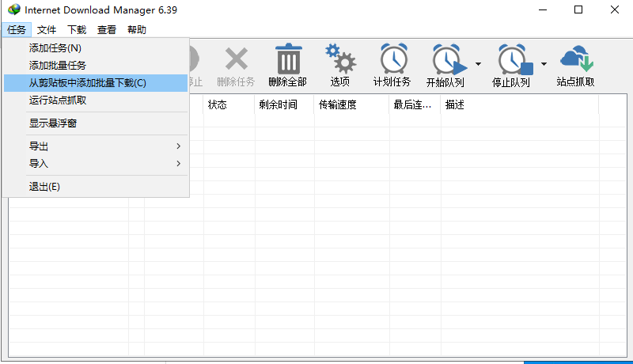Click the 计划任务 alarm clock icon

click(x=392, y=60)
